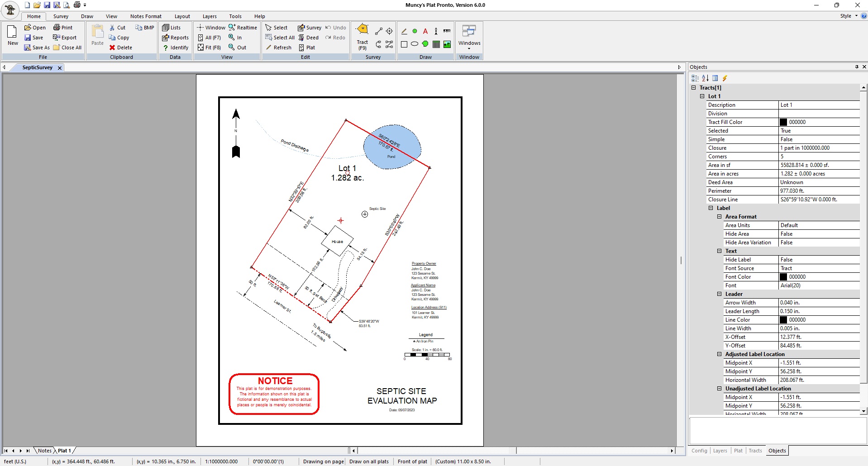Click the Realtime zoom tool
This screenshot has width=868, height=466.
point(243,28)
